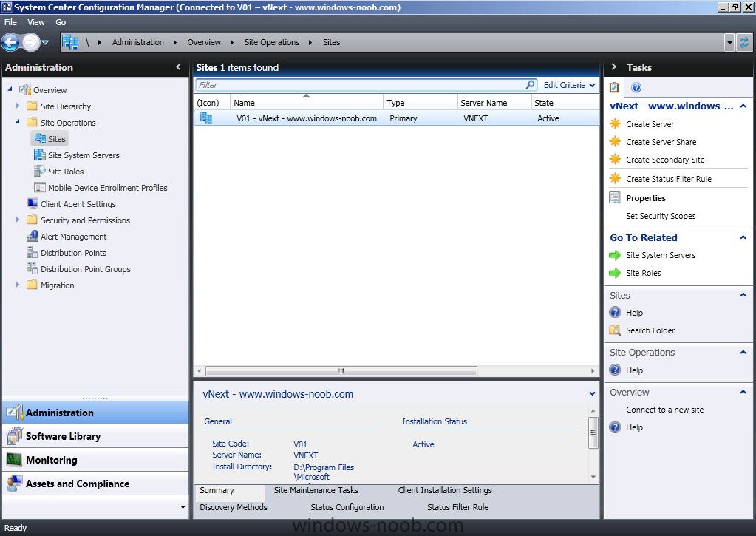Screen dimensions: 756x536
Task: Click Administration in the breadcrumb
Action: click(138, 42)
